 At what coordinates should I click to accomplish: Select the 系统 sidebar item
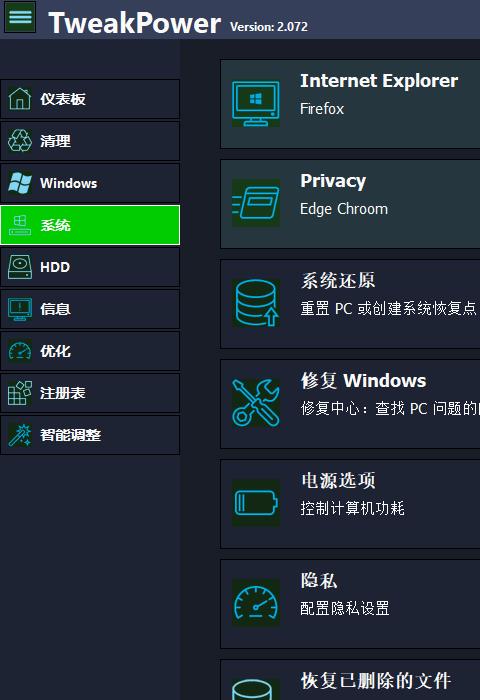click(x=90, y=225)
